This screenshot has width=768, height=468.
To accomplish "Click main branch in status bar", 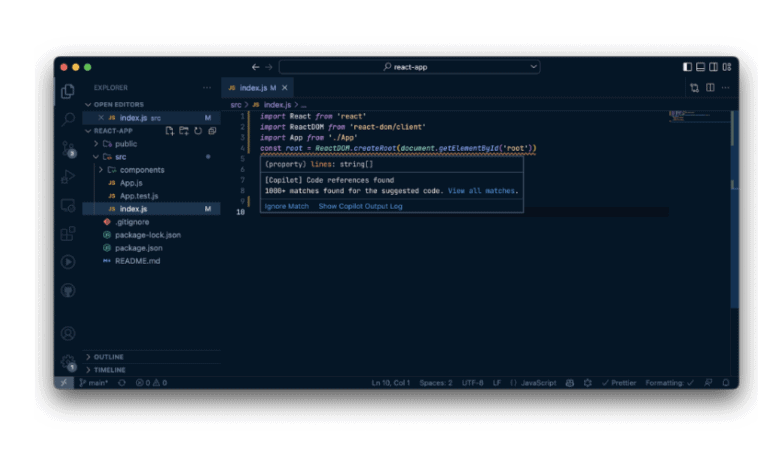I will point(94,383).
